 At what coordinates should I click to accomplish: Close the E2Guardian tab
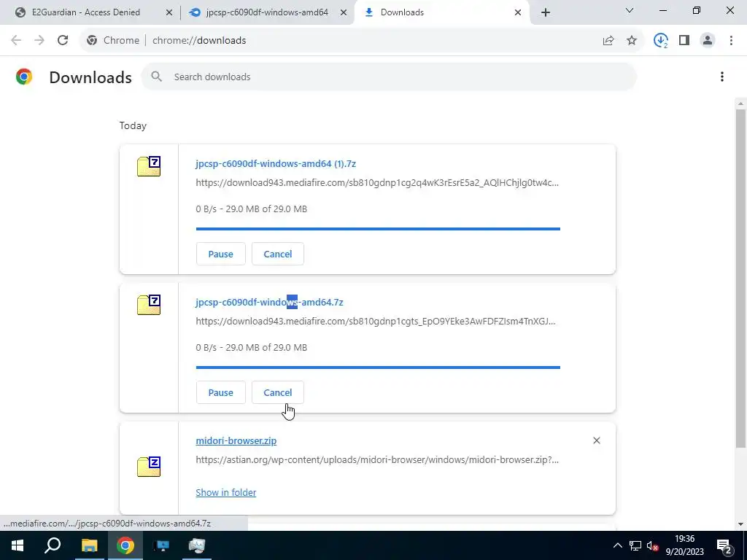pyautogui.click(x=169, y=12)
